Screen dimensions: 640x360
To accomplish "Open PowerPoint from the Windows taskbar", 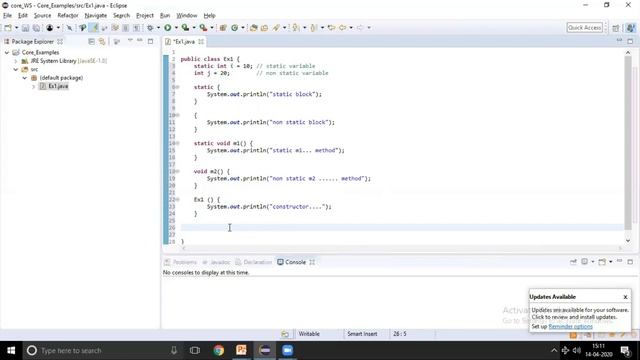I will coord(241,350).
